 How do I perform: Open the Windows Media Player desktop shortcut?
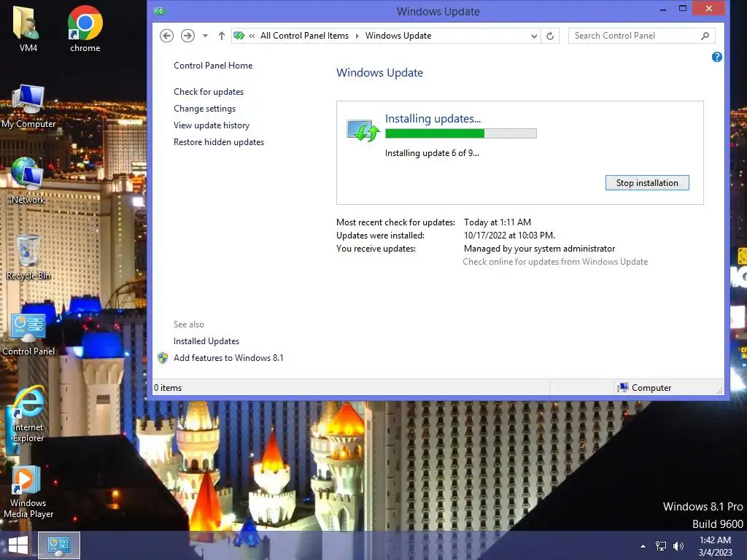point(28,492)
